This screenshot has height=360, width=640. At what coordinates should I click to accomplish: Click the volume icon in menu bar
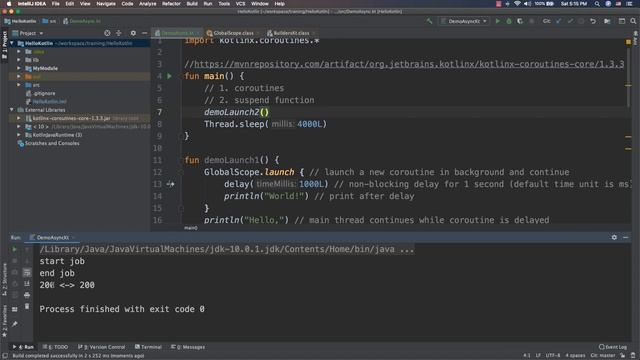[x=527, y=4]
